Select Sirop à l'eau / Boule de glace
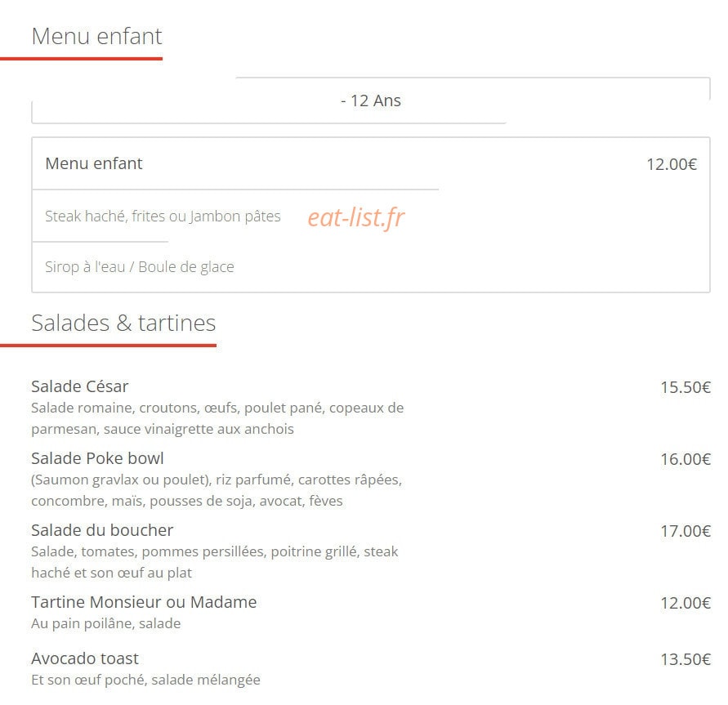Screen dimensions: 728x705 click(x=139, y=267)
